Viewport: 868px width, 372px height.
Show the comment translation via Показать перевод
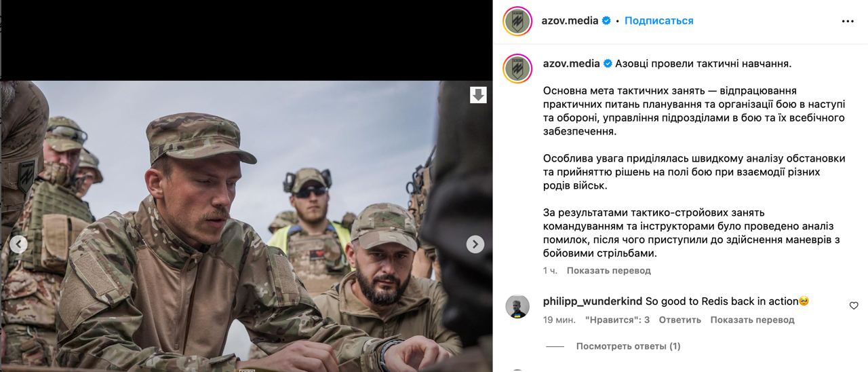tap(752, 320)
